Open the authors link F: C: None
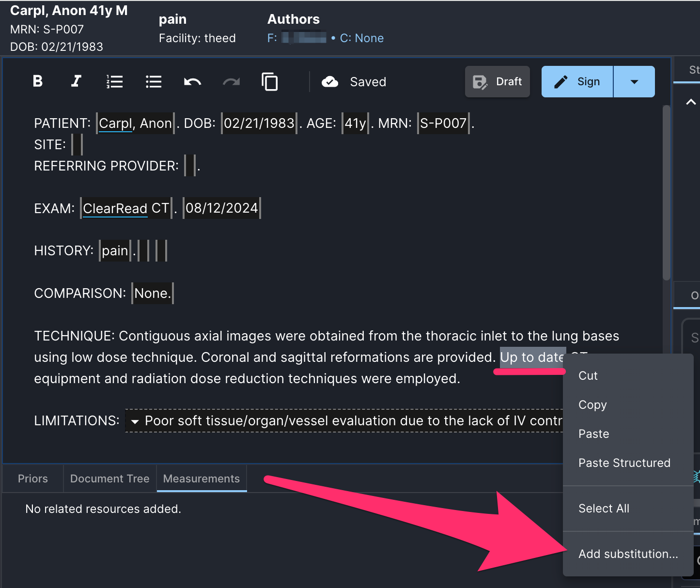Image resolution: width=700 pixels, height=588 pixels. point(325,38)
